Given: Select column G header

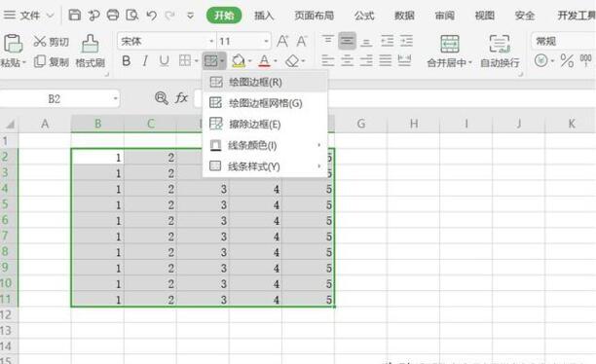Looking at the screenshot, I should [361, 124].
